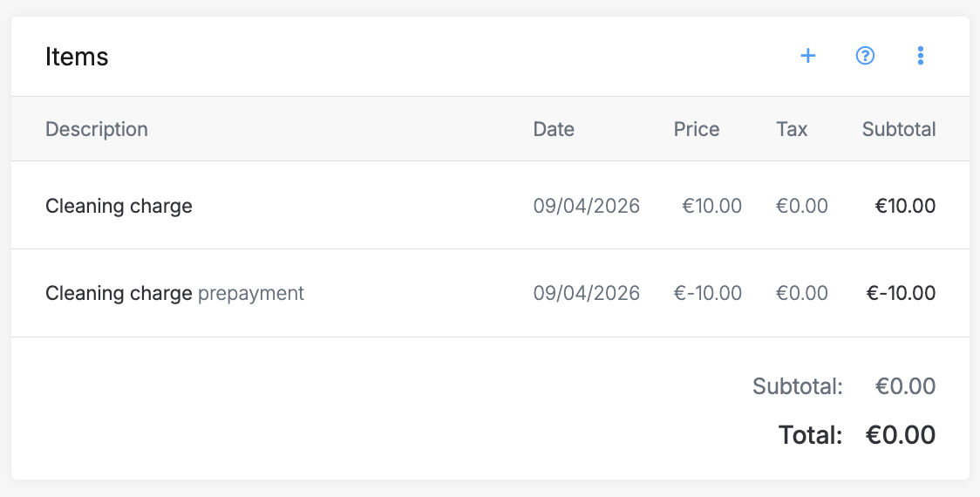Select the first Cleaning charge item
The height and width of the screenshot is (497, 980).
pyautogui.click(x=119, y=206)
